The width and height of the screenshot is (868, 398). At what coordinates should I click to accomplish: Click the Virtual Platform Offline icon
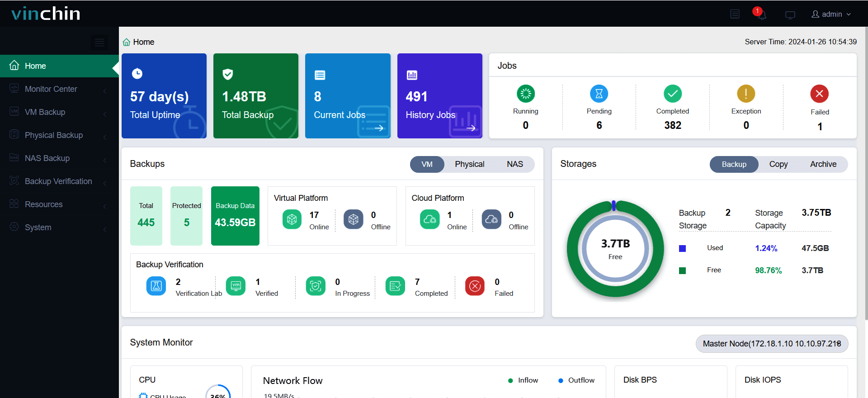(354, 219)
